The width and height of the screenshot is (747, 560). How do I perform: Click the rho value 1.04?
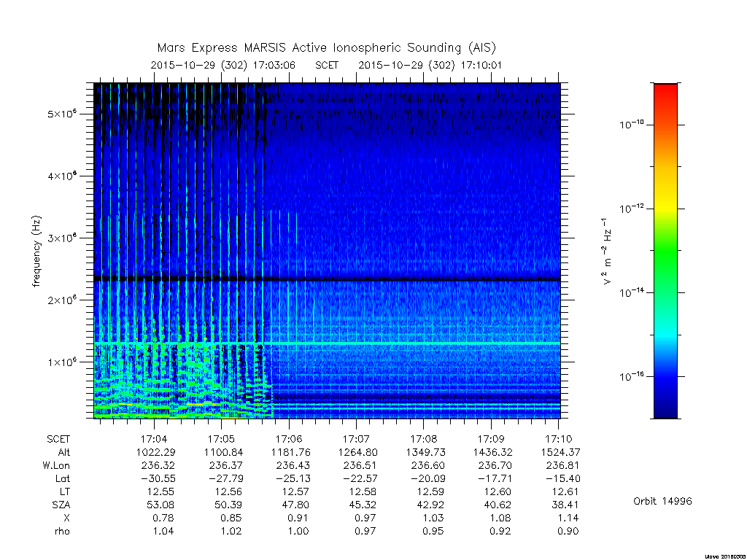(163, 531)
